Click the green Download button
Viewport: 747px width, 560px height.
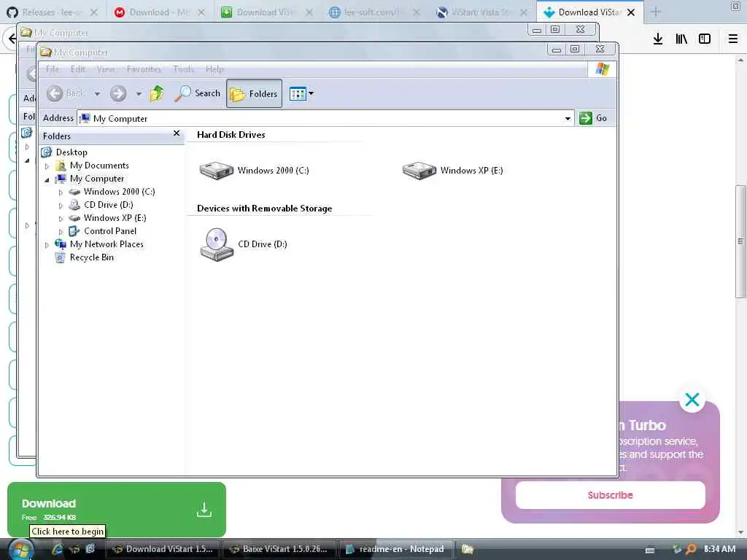[117, 510]
